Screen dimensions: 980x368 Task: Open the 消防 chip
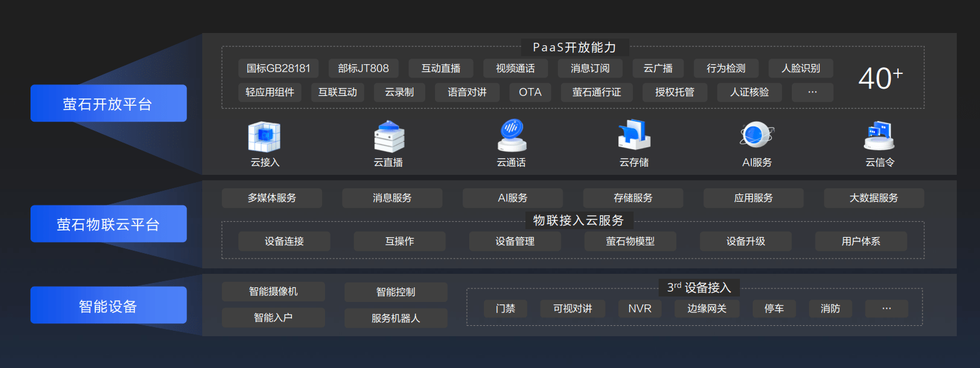pos(830,309)
